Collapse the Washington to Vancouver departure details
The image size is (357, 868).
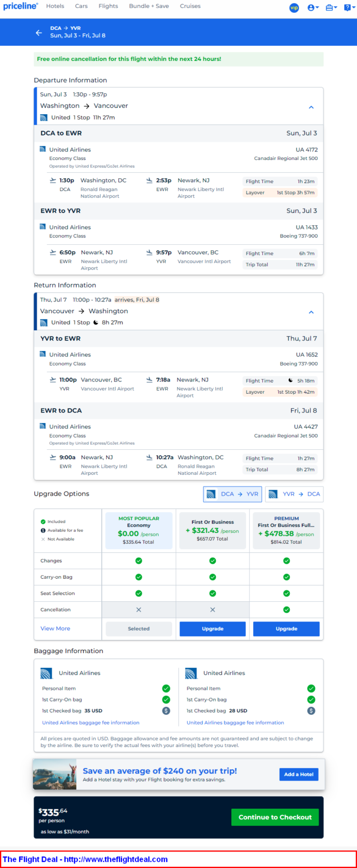pos(311,107)
